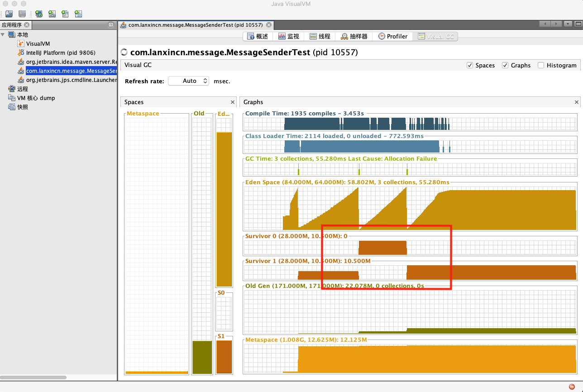
Task: Select the 远程 remote node
Action: pyautogui.click(x=23, y=89)
